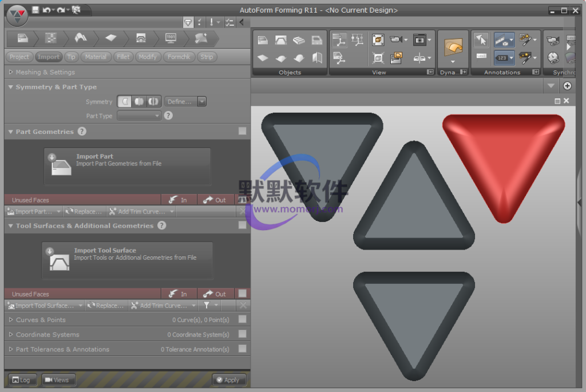
Task: Enable the Curves & Points checkbox
Action: click(x=243, y=319)
